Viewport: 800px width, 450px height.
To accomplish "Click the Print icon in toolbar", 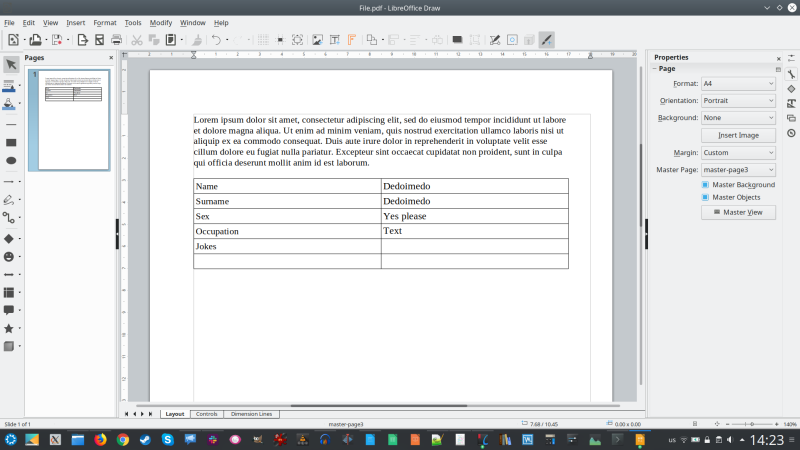I will point(116,40).
